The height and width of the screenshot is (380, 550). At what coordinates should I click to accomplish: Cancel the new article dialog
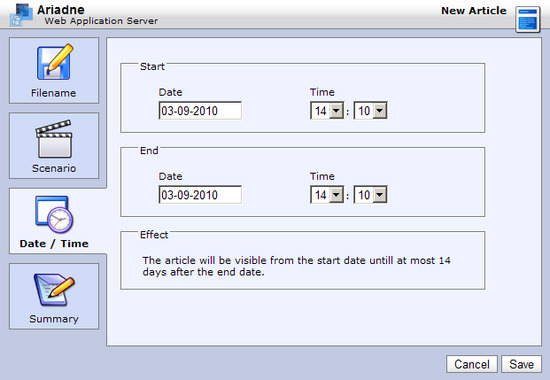tap(472, 364)
